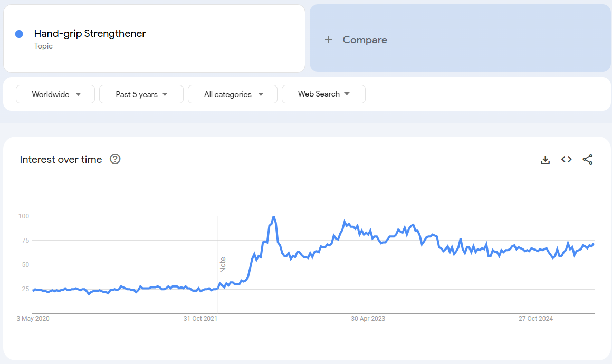The height and width of the screenshot is (364, 612).
Task: Click the plus icon beside Compare
Action: 329,40
